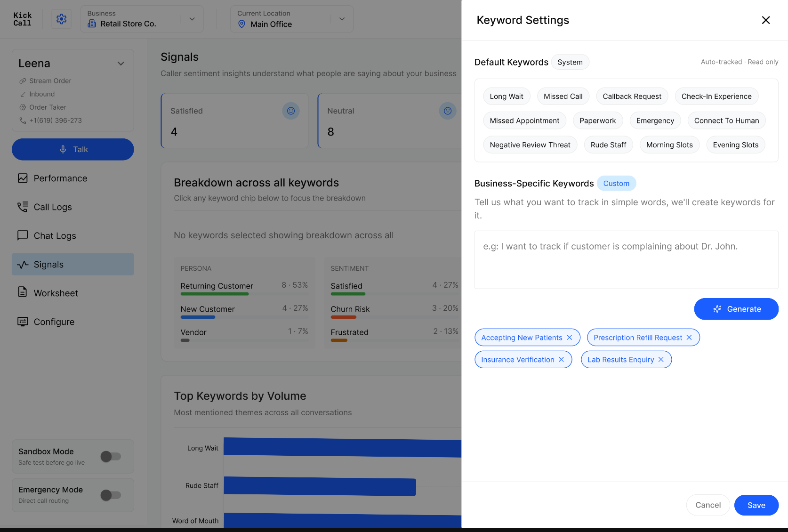Click the Performance chart icon
Viewport: 788px width, 532px height.
[23, 178]
